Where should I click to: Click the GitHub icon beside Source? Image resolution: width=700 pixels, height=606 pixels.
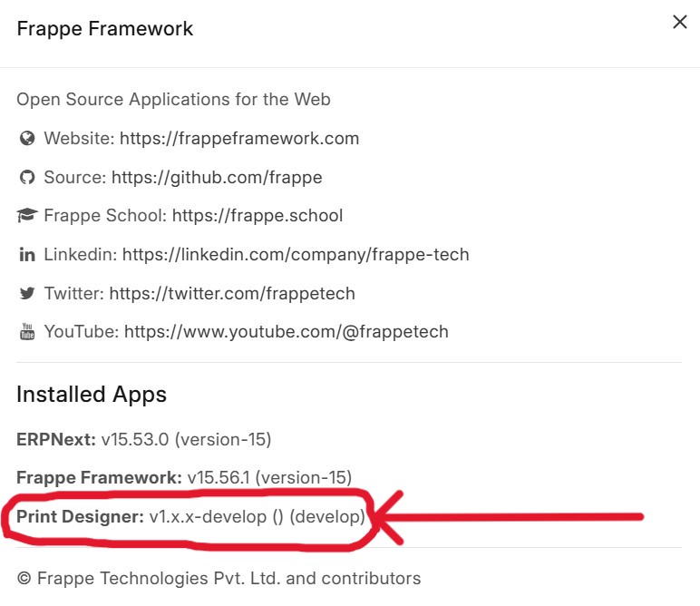tap(27, 177)
